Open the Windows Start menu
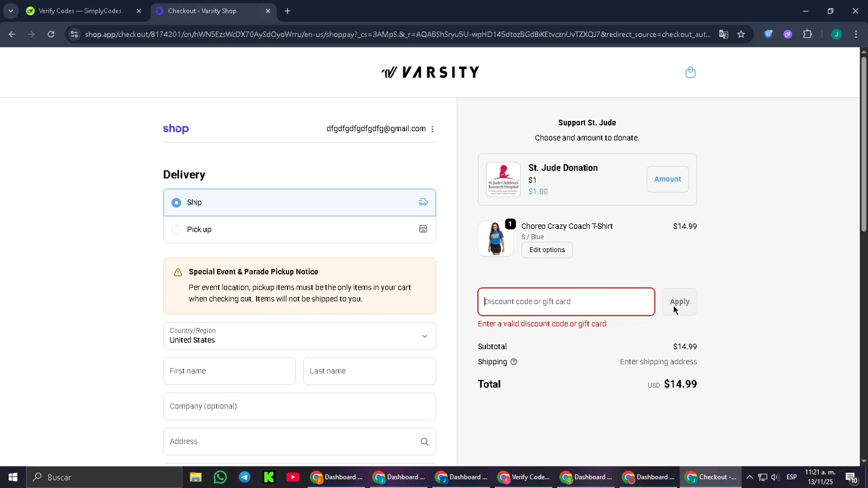Screen dimensions: 868x488 click(x=13, y=478)
